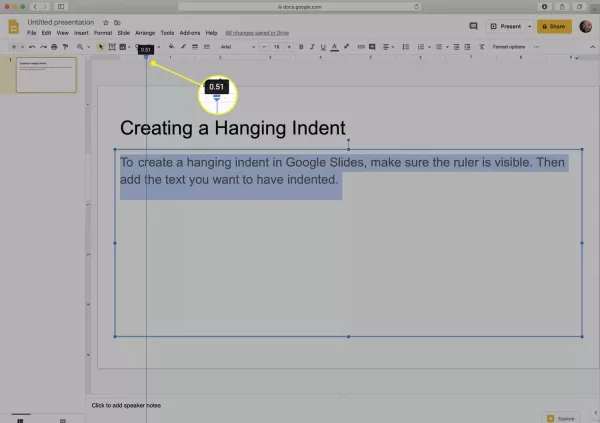This screenshot has height=423, width=600.
Task: Open the comment history icon
Action: pyautogui.click(x=473, y=26)
